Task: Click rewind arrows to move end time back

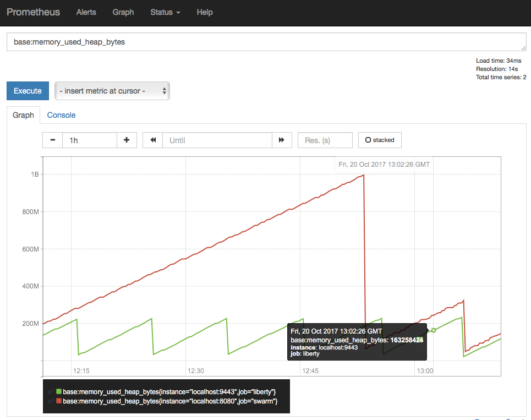Action: 152,140
